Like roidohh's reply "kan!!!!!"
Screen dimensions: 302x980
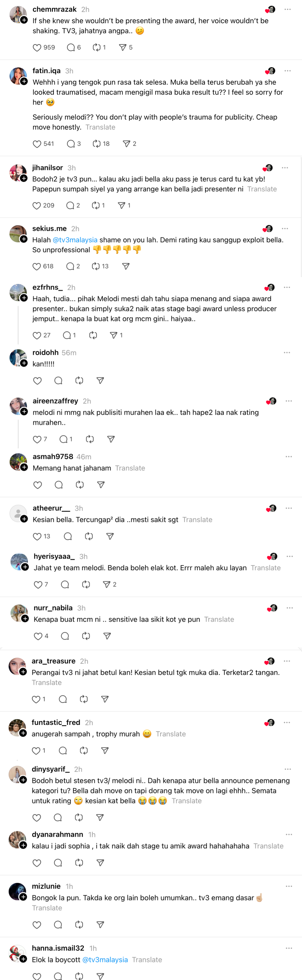point(37,381)
